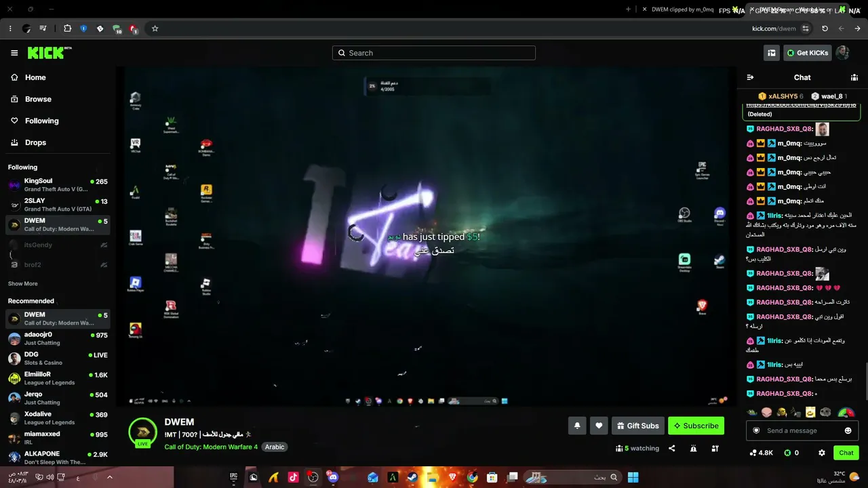The image size is (868, 488).
Task: Click the Gift Subs button
Action: point(637,426)
